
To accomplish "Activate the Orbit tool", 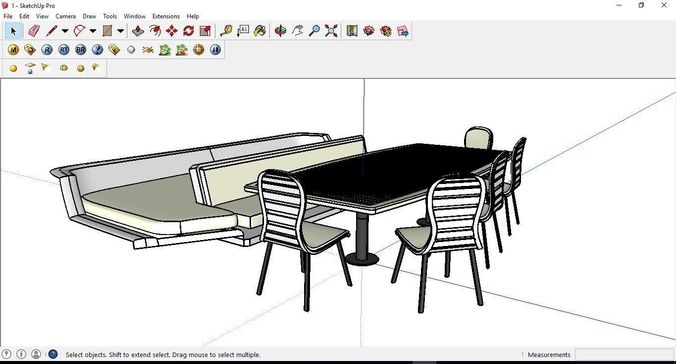I will pyautogui.click(x=280, y=31).
